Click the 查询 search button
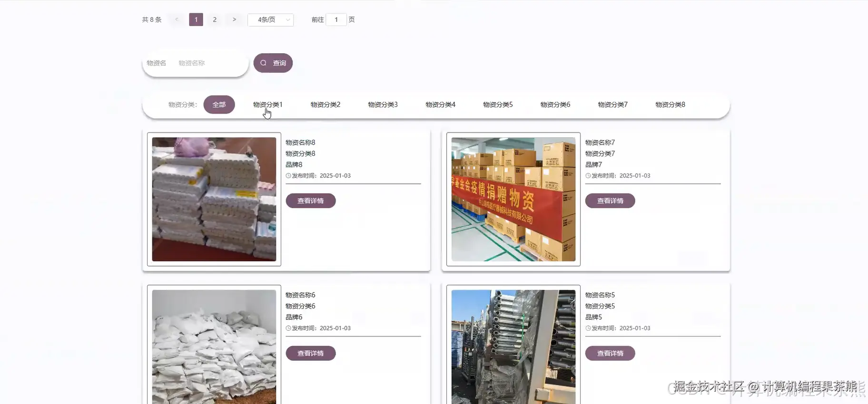The height and width of the screenshot is (404, 868). [273, 63]
